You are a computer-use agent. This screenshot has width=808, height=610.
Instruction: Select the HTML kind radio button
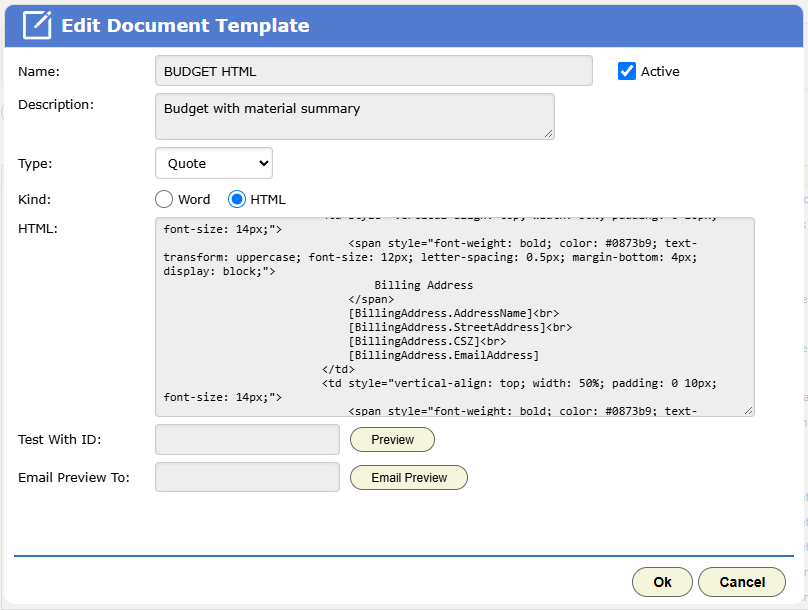(237, 199)
